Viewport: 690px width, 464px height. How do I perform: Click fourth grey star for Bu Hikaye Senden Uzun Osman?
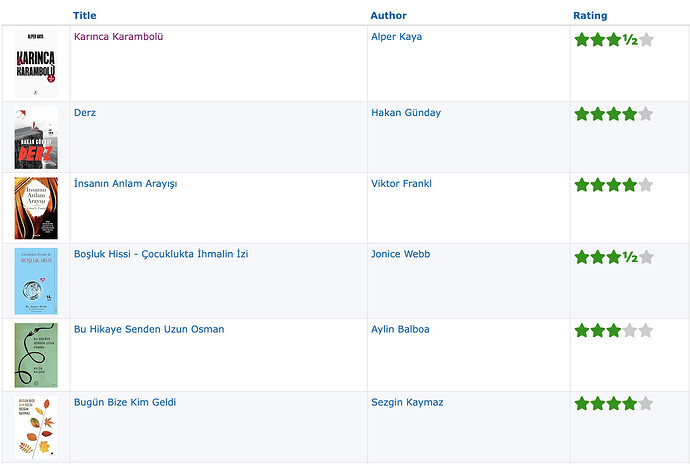coord(630,330)
